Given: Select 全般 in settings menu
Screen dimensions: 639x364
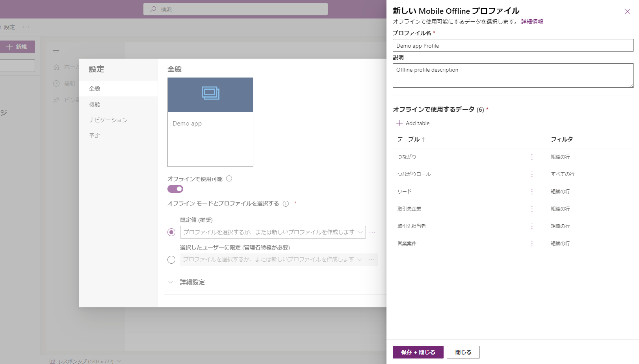Looking at the screenshot, I should [x=119, y=89].
